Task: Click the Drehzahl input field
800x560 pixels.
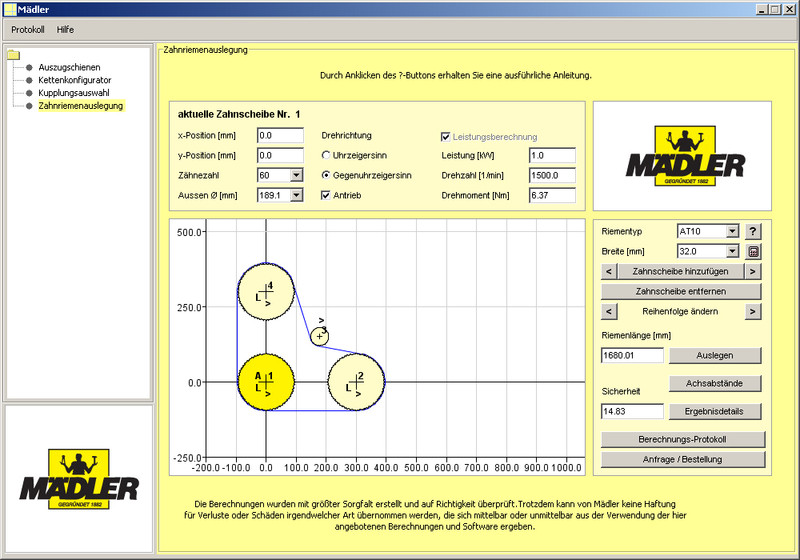Action: coord(552,175)
